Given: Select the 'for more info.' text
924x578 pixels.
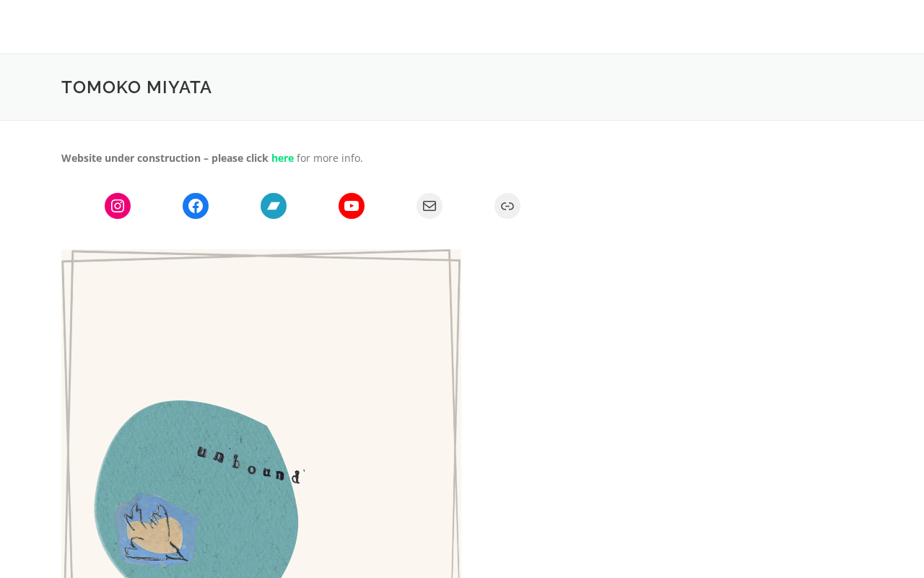Looking at the screenshot, I should point(330,158).
